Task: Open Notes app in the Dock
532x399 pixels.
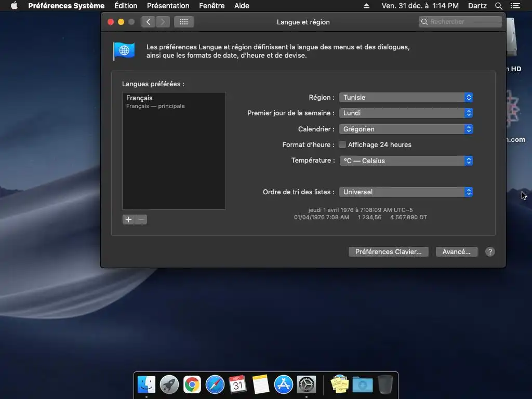Action: 261,384
